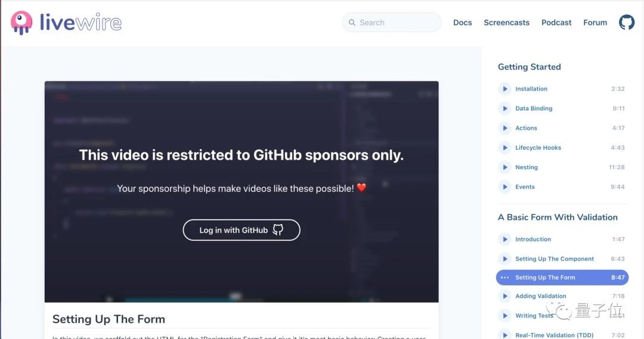Play the Data Binding video icon
Image resolution: width=644 pixels, height=339 pixels.
click(x=504, y=108)
